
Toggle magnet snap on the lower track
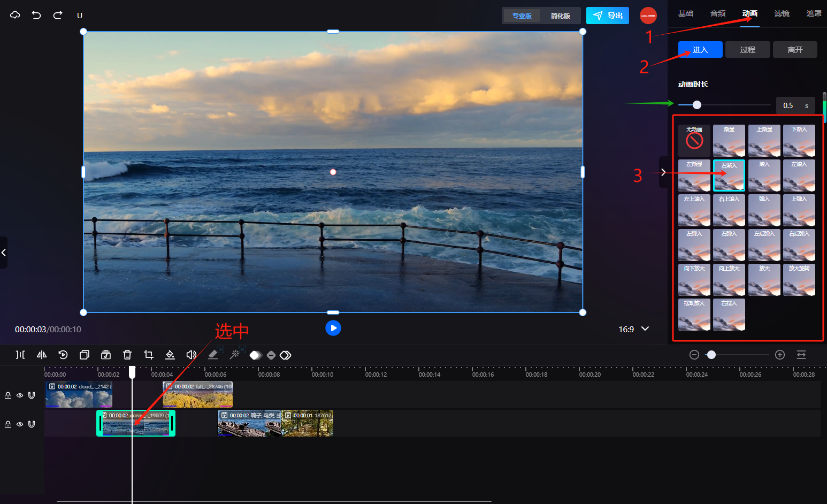[x=32, y=424]
